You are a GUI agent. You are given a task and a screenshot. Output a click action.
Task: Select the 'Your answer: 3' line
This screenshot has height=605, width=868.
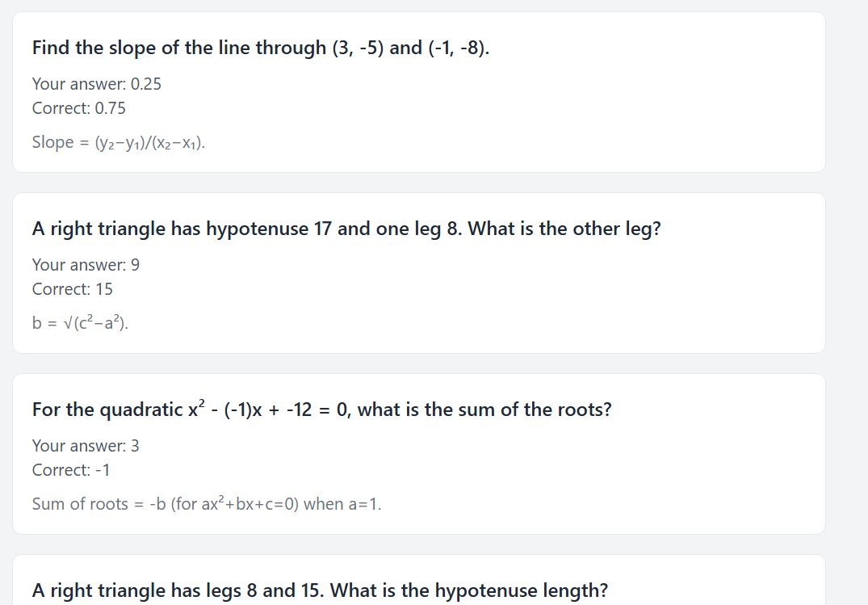pos(86,446)
